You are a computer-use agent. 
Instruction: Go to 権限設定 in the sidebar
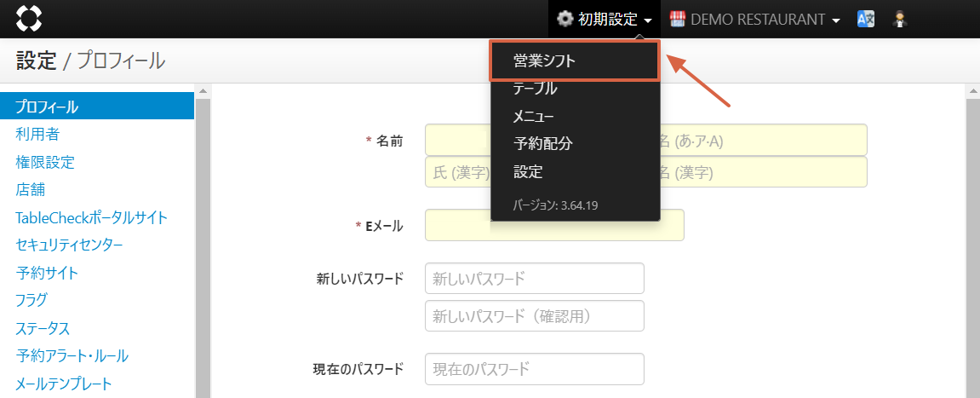(x=45, y=162)
